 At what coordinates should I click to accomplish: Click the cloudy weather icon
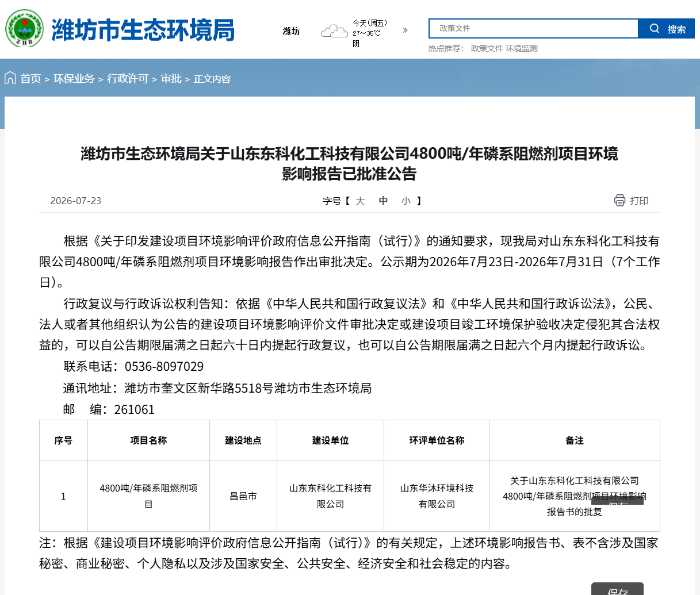[334, 30]
